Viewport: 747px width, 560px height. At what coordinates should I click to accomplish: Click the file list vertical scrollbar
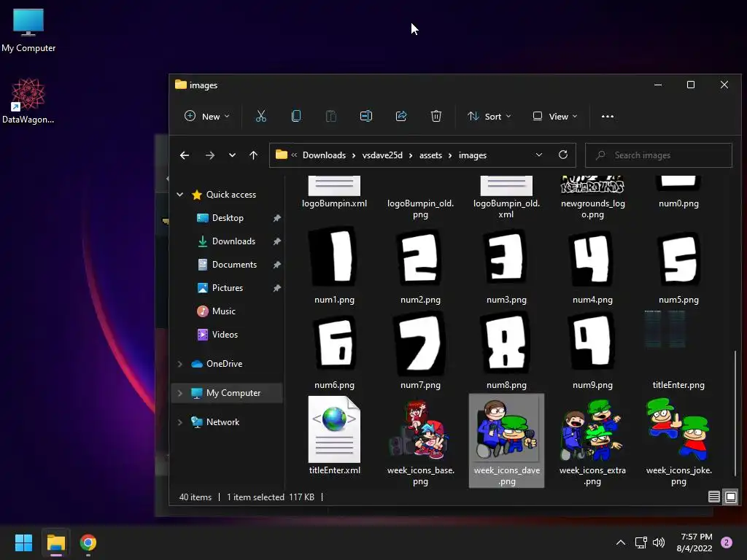[x=735, y=412]
